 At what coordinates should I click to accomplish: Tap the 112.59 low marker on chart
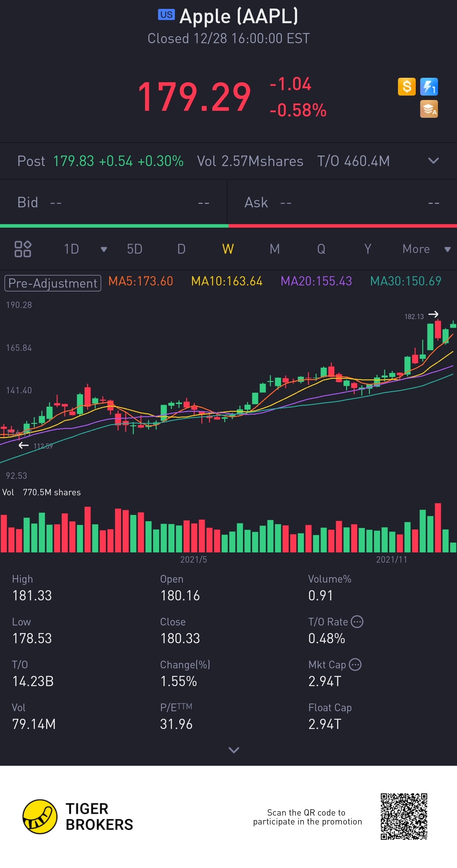point(43,446)
